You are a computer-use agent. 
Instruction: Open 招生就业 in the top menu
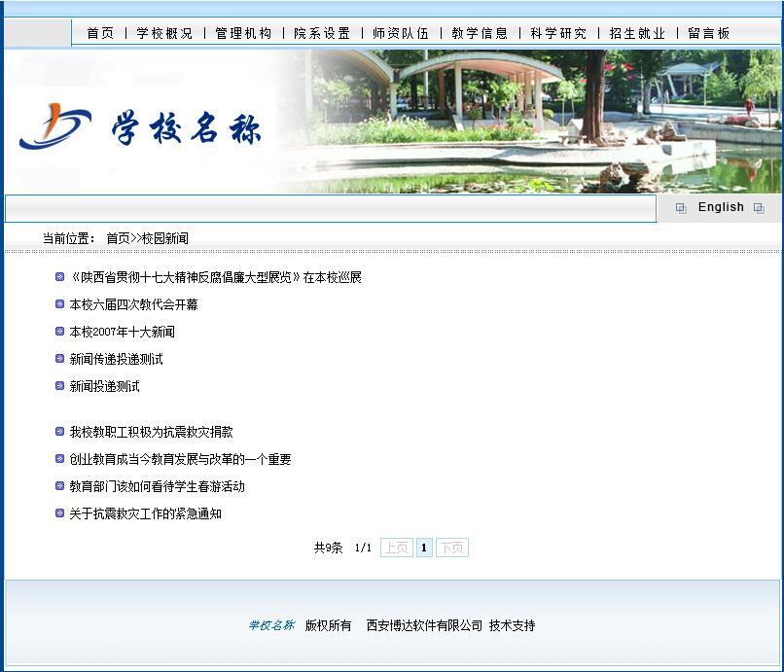coord(637,33)
